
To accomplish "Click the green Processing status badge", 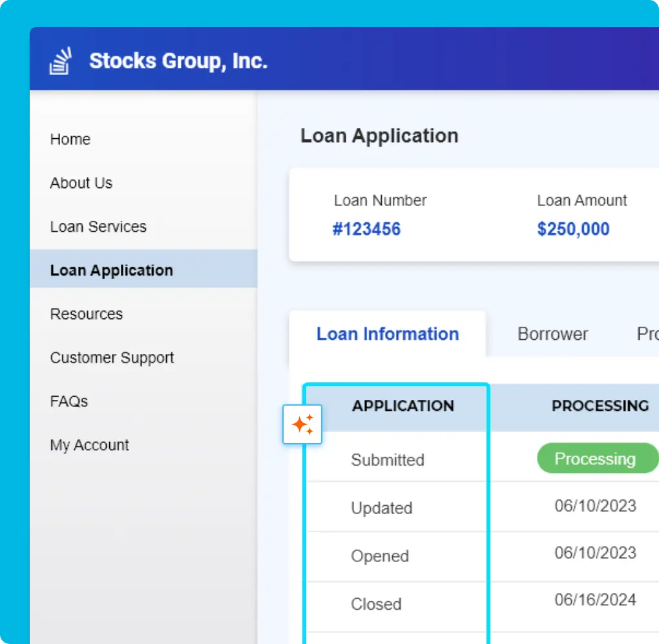I will (598, 458).
